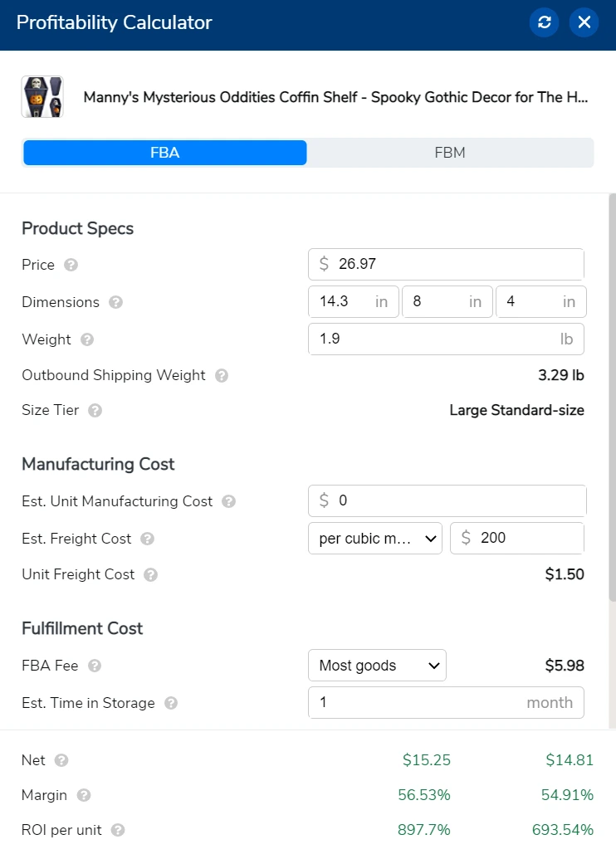The image size is (616, 859).
Task: Open the freight cost unit dropdown
Action: [377, 538]
